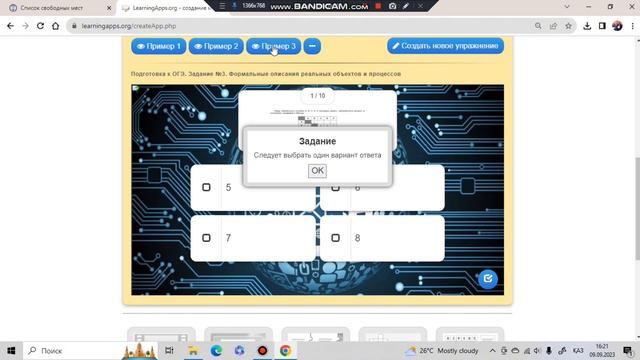640x360 pixels.
Task: Go forward in the browser
Action: 25,26
